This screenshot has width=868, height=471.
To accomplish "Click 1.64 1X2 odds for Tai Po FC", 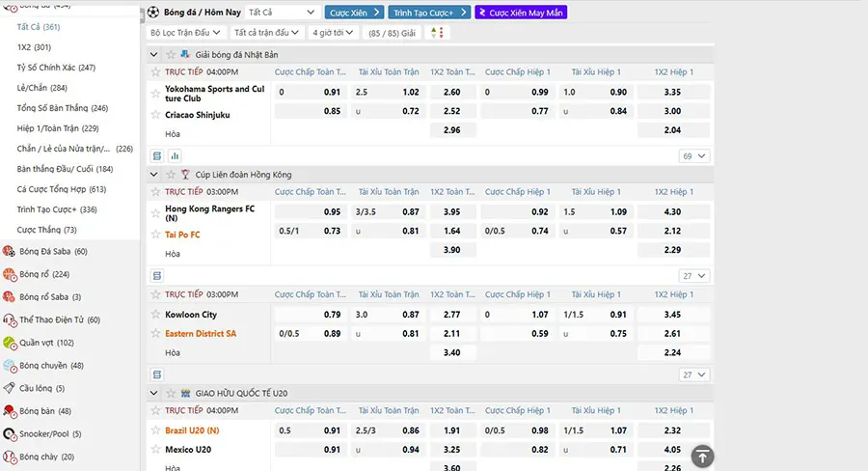I will pos(451,231).
